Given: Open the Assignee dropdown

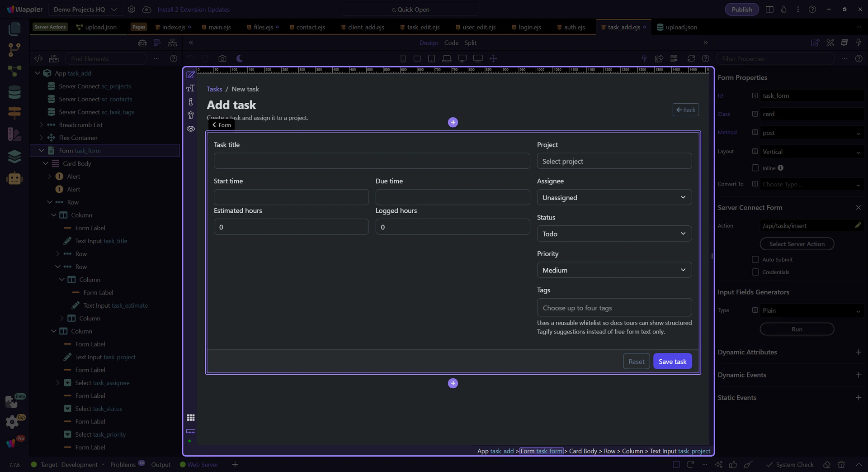Looking at the screenshot, I should click(x=614, y=197).
